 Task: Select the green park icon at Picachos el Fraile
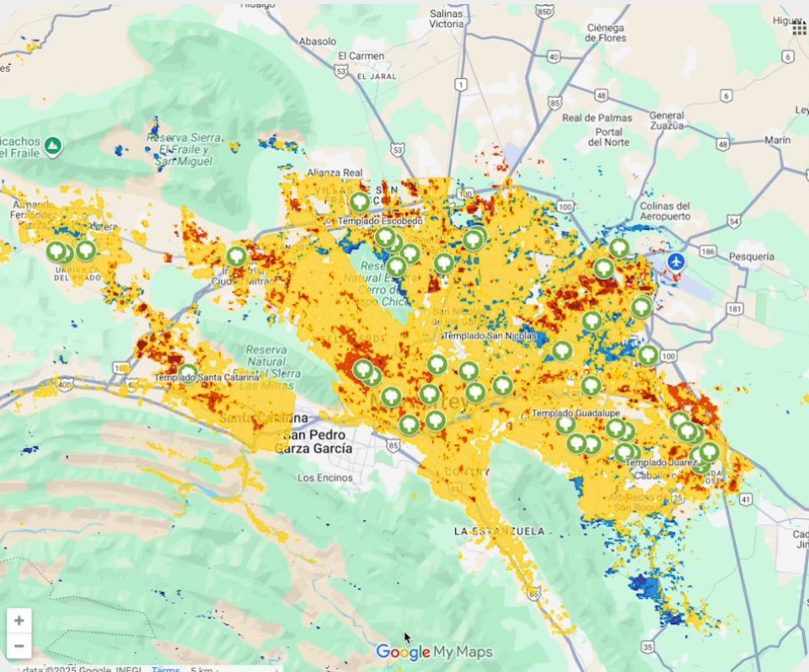pyautogui.click(x=53, y=147)
